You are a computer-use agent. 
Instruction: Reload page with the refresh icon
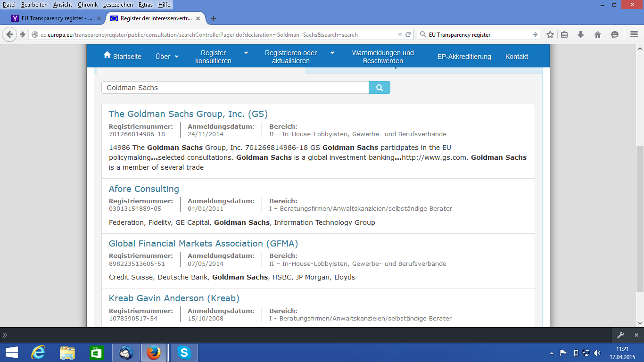408,34
